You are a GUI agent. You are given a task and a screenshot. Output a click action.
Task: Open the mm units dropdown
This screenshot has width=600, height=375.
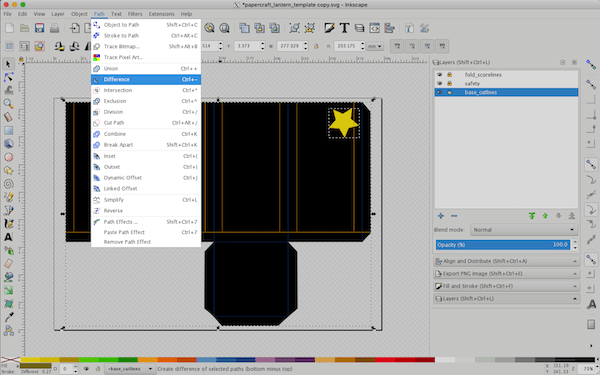pyautogui.click(x=375, y=46)
